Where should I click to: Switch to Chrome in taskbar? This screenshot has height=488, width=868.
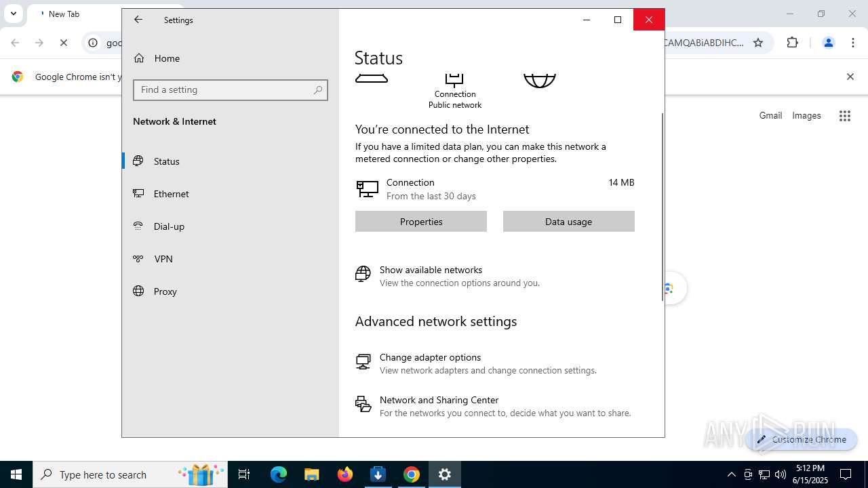pos(412,474)
